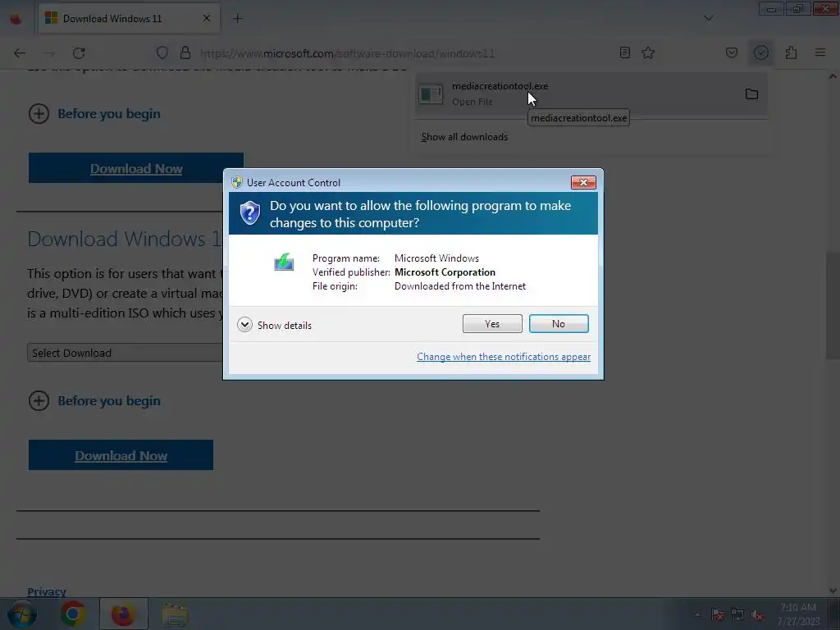Screen dimensions: 840x630
Task: Open Change when these notifications appear link
Action: [504, 357]
